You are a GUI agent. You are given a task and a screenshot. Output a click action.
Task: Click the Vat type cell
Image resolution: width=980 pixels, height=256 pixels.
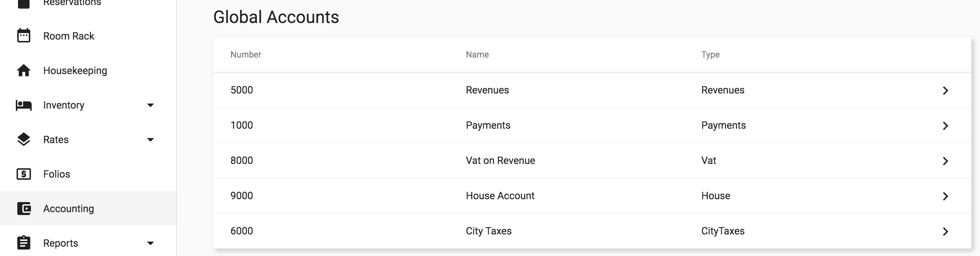point(709,161)
